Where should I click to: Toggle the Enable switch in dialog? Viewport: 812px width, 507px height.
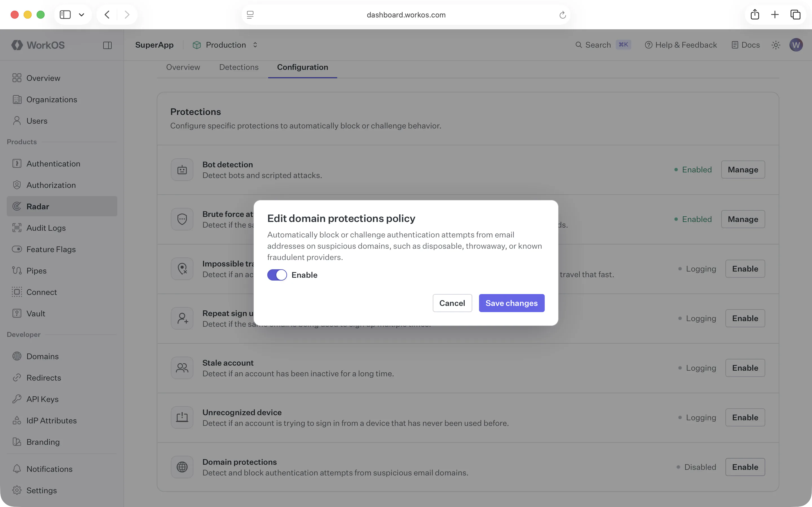[x=277, y=275]
